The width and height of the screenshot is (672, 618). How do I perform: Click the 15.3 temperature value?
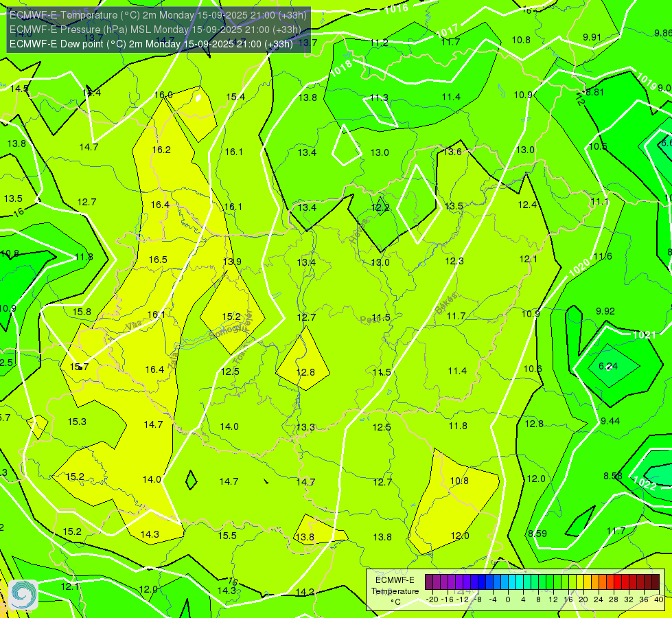tap(77, 422)
